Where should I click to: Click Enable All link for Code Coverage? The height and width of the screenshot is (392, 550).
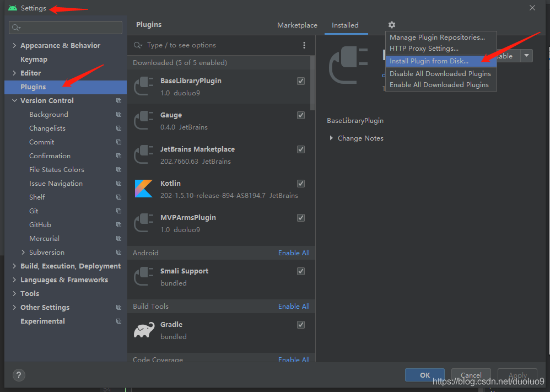[294, 359]
